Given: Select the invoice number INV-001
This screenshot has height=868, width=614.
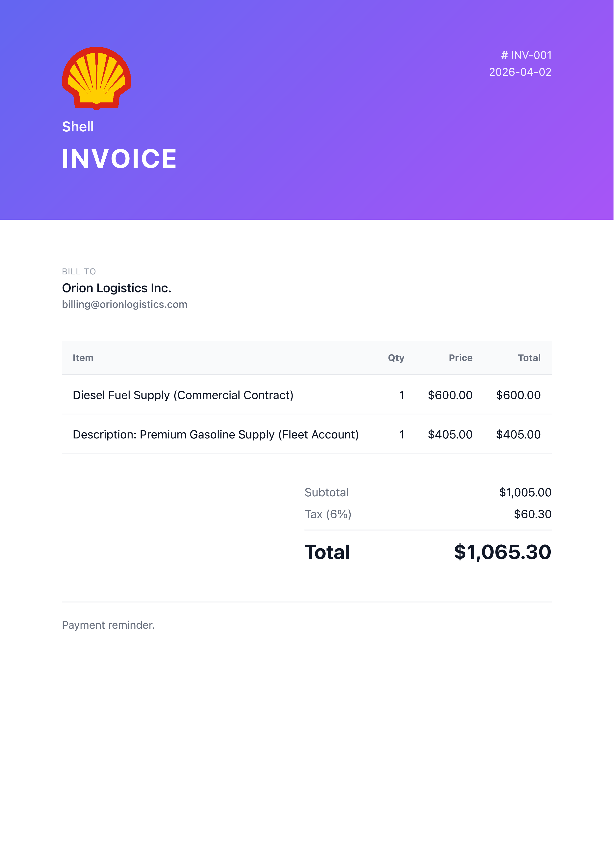Looking at the screenshot, I should point(526,55).
